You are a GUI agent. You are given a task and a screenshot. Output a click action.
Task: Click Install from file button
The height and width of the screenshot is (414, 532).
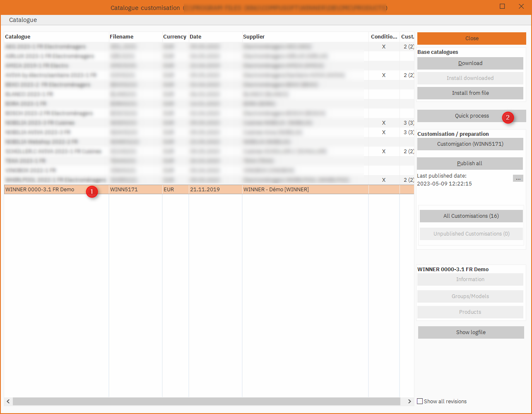[470, 93]
